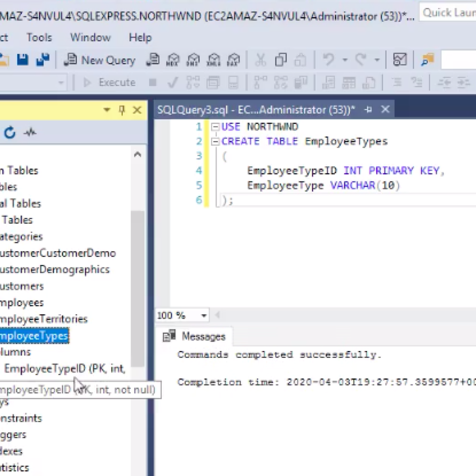Open the Window menu
476x476 pixels.
90,37
